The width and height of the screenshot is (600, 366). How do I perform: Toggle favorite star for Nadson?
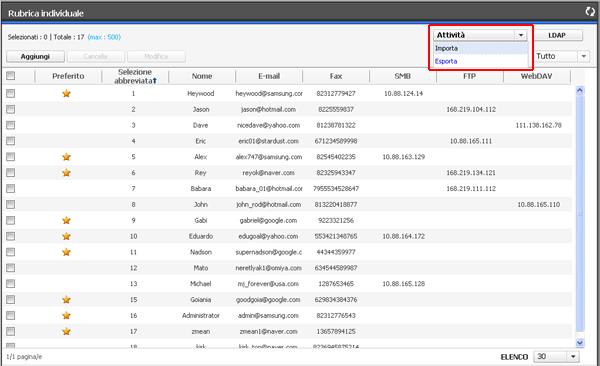(x=66, y=252)
